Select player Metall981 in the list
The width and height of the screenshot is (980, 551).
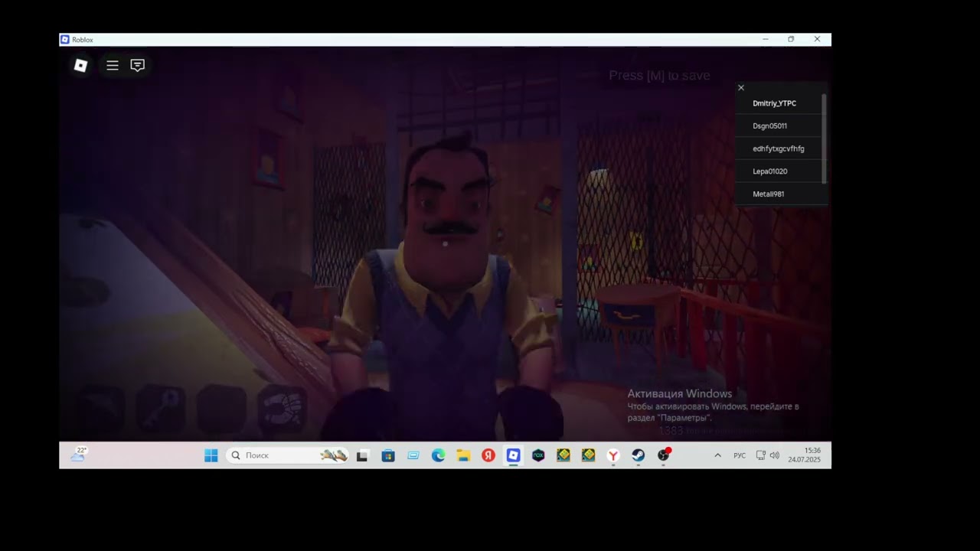[x=778, y=194]
